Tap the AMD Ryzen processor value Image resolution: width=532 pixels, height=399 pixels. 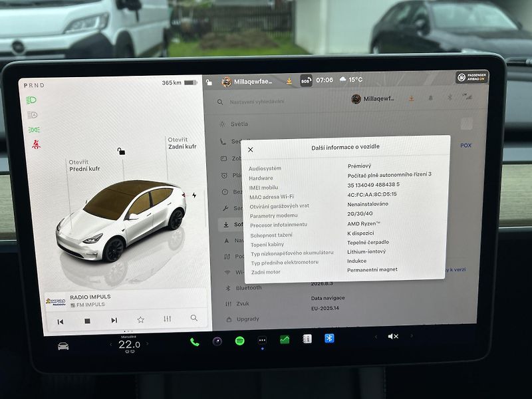[364, 223]
